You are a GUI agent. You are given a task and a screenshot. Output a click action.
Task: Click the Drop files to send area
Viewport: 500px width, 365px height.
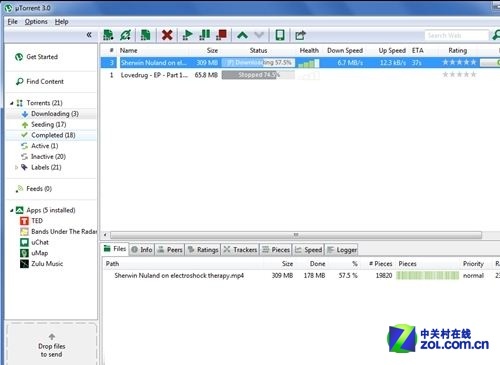pos(51,344)
